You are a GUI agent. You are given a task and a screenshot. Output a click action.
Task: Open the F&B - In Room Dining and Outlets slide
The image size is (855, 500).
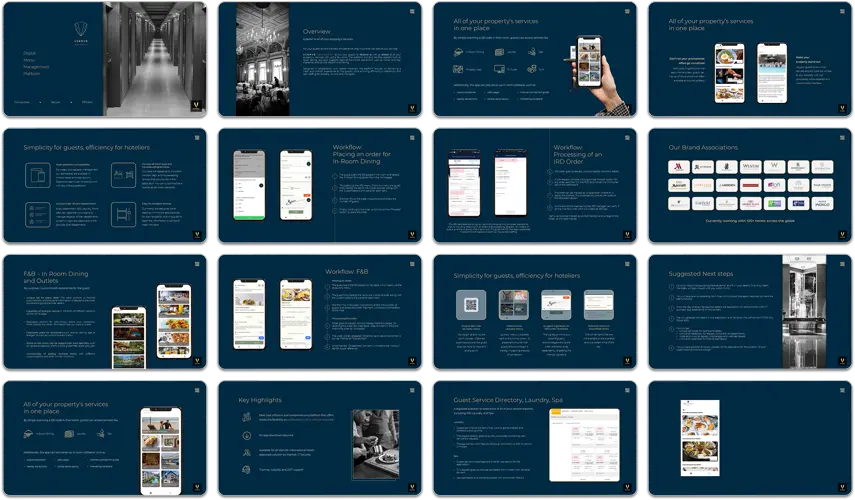click(105, 312)
